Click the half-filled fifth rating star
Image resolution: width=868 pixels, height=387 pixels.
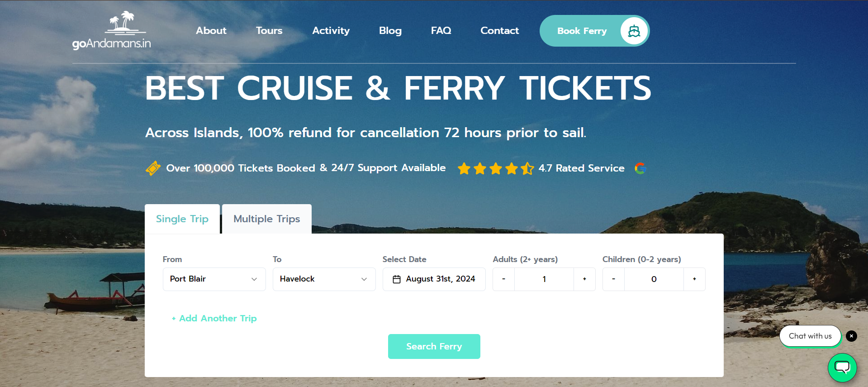(x=527, y=168)
